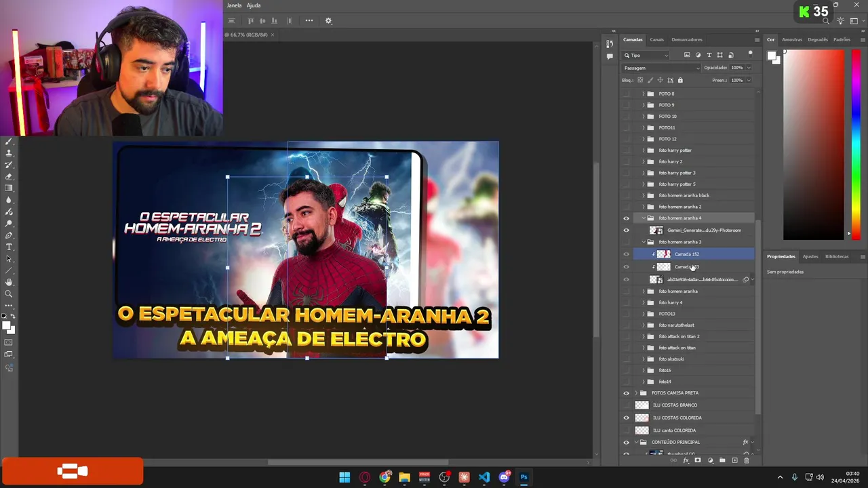868x488 pixels.
Task: Hide the Camada 153 layer
Action: 626,266
